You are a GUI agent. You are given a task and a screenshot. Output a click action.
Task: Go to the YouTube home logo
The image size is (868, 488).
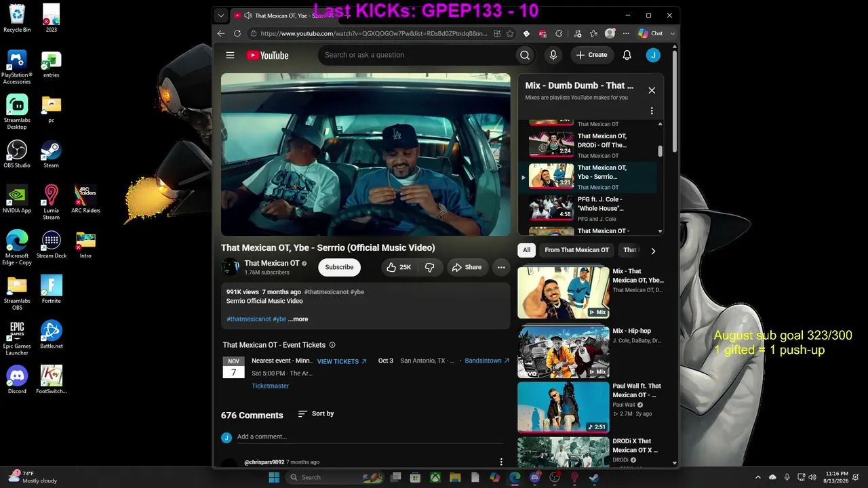tap(267, 56)
